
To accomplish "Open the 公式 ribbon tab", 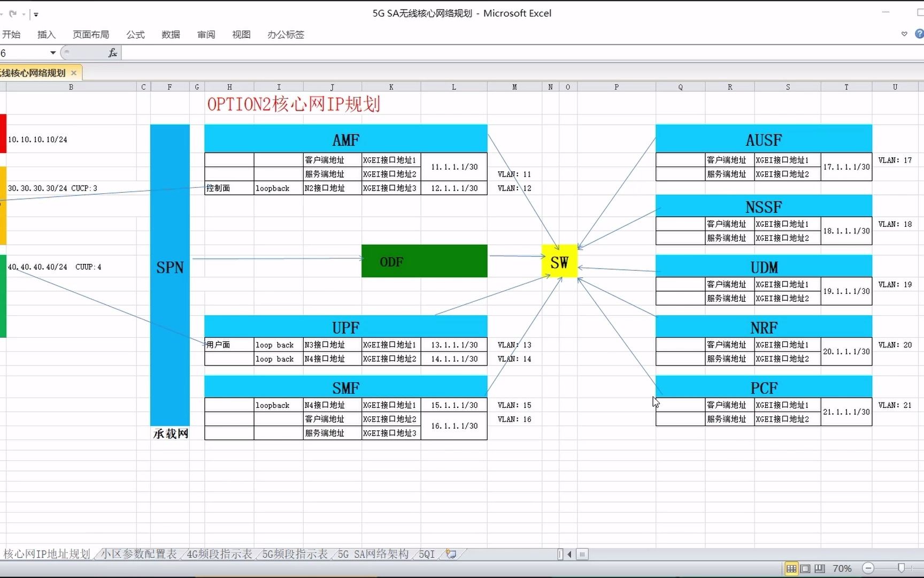I will [x=135, y=35].
